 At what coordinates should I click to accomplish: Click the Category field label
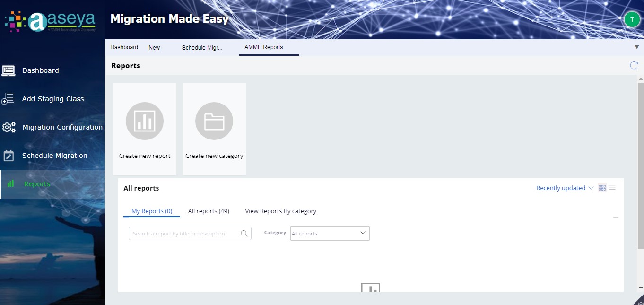275,233
